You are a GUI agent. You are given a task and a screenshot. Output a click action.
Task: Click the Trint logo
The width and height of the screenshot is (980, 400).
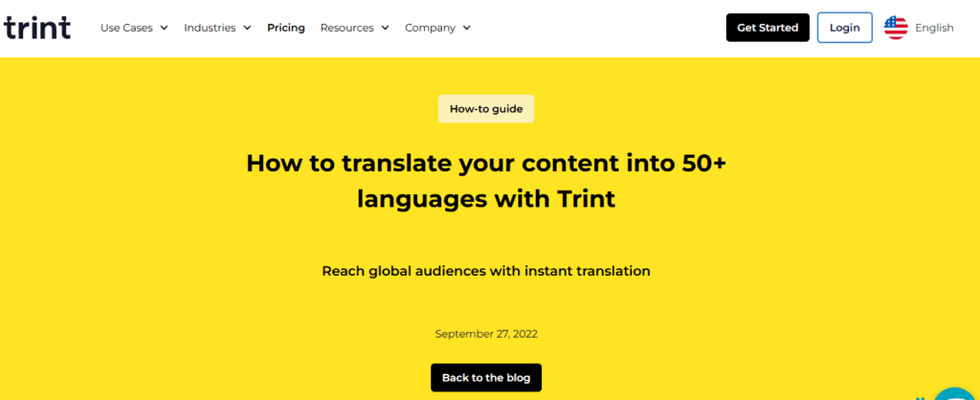37,28
